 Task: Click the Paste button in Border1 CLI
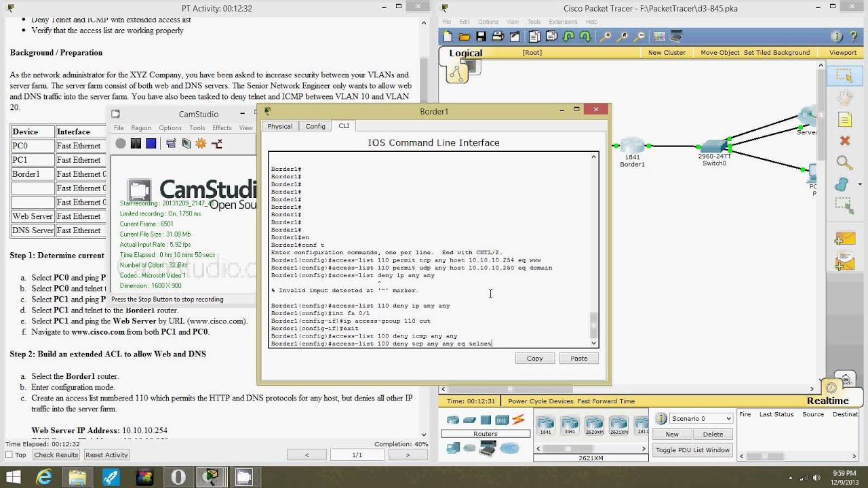click(578, 358)
